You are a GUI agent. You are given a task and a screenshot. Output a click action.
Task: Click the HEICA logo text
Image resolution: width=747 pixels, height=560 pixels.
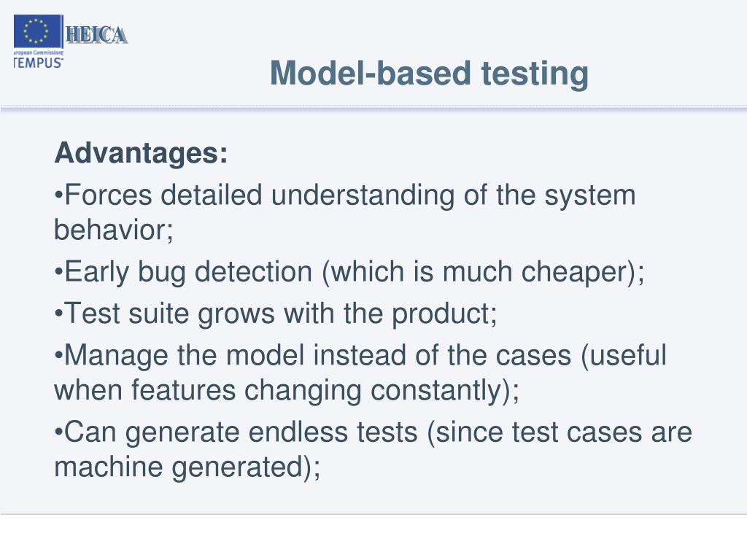click(x=96, y=36)
